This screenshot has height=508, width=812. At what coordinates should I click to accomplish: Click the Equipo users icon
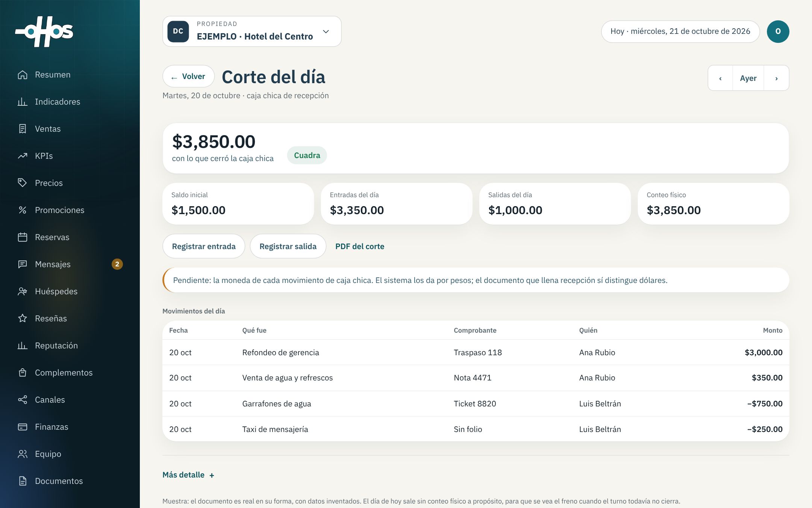(x=23, y=454)
